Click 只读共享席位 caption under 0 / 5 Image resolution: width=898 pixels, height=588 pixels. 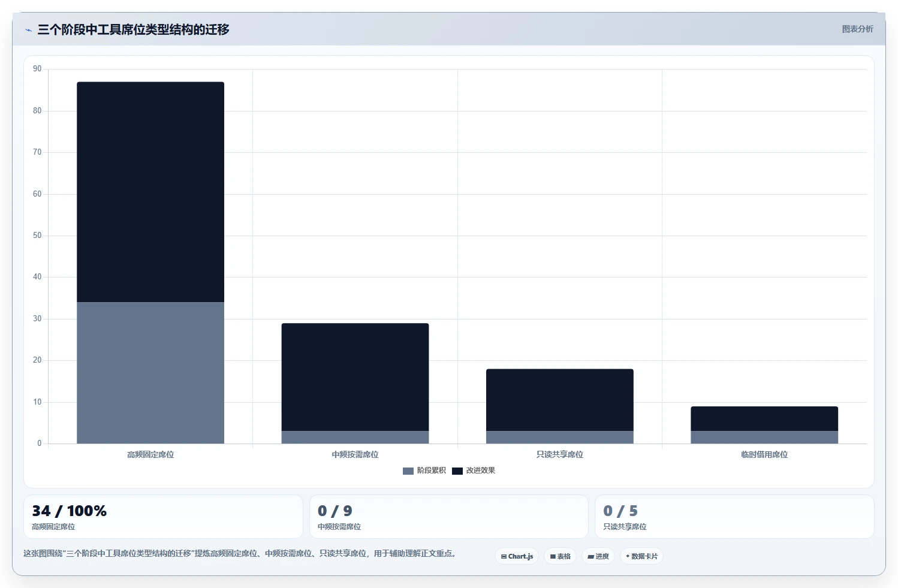625,527
